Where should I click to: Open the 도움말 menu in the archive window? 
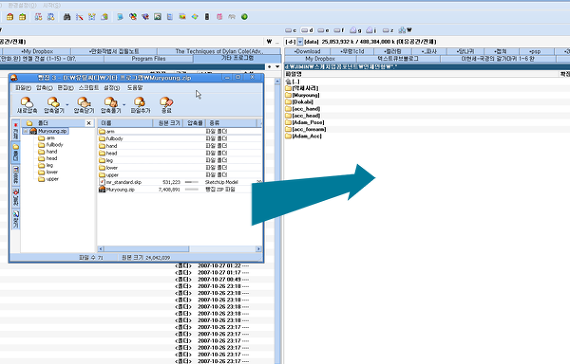tap(135, 88)
